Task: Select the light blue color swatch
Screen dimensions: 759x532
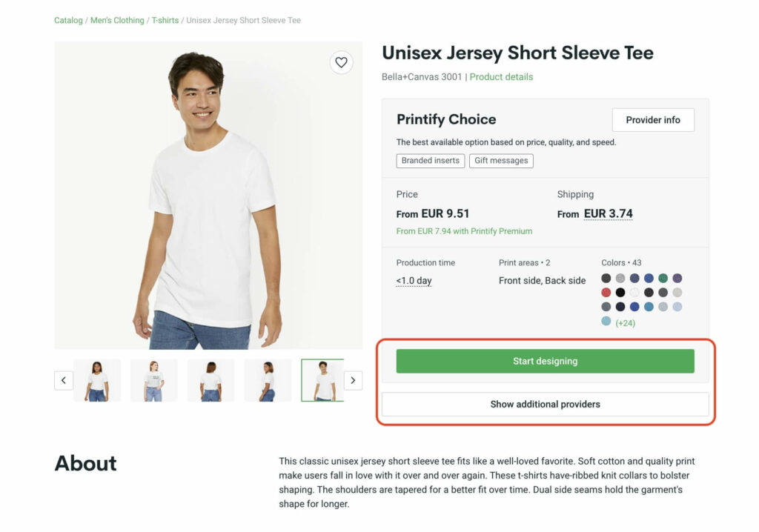Action: tap(677, 307)
